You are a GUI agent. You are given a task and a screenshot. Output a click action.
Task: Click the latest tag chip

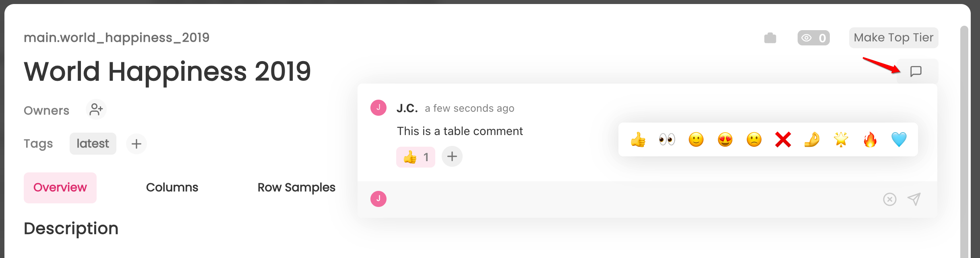tap(93, 144)
